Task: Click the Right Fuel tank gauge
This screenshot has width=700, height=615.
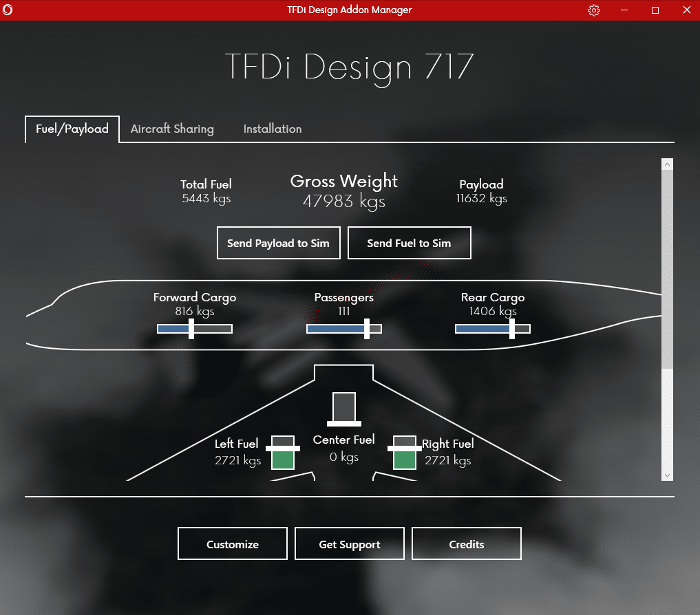Action: pos(405,452)
